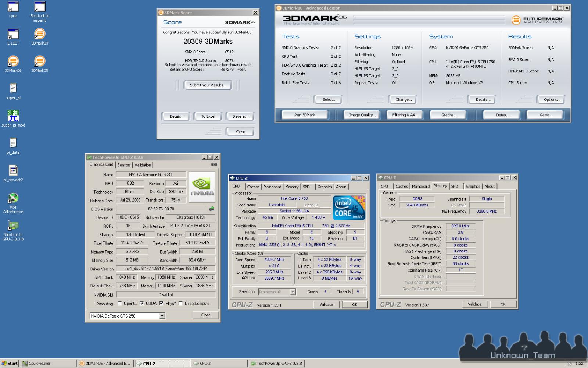Click Details in 3DMark Score window
Screen dimensions: 588x368
(x=177, y=116)
